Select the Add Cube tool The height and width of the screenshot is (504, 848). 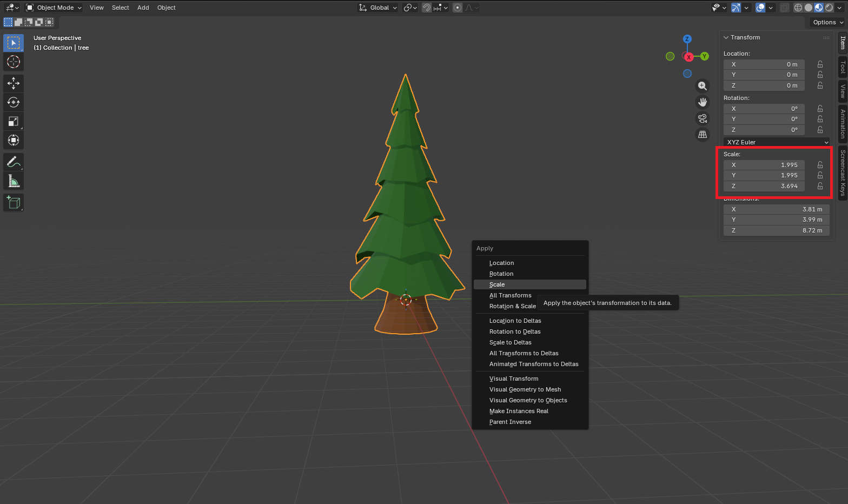coord(14,203)
